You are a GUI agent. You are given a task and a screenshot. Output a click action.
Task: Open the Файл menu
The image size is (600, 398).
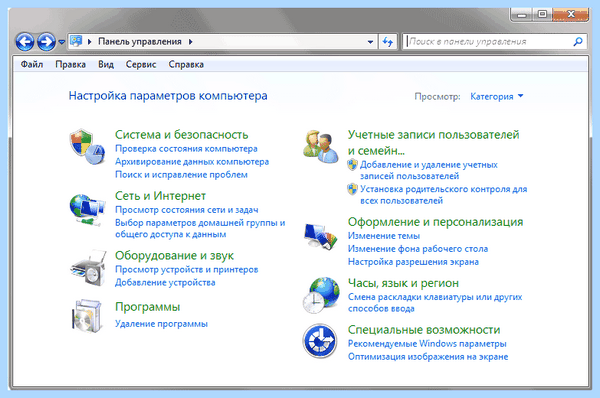click(32, 64)
